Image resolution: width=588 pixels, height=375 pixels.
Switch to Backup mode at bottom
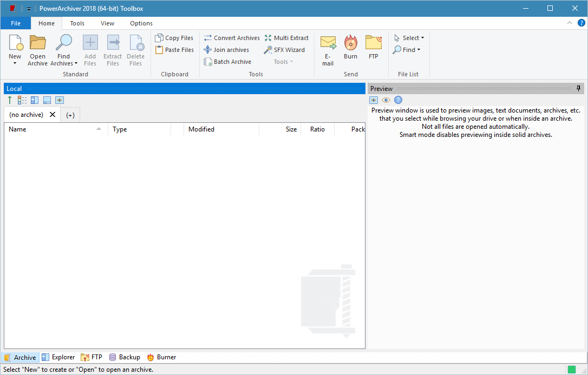tap(125, 357)
